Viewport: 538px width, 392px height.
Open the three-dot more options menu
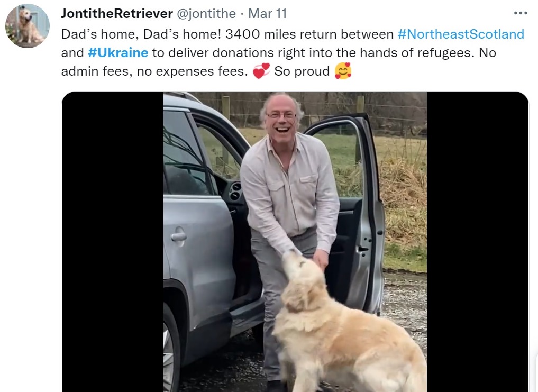tap(521, 13)
